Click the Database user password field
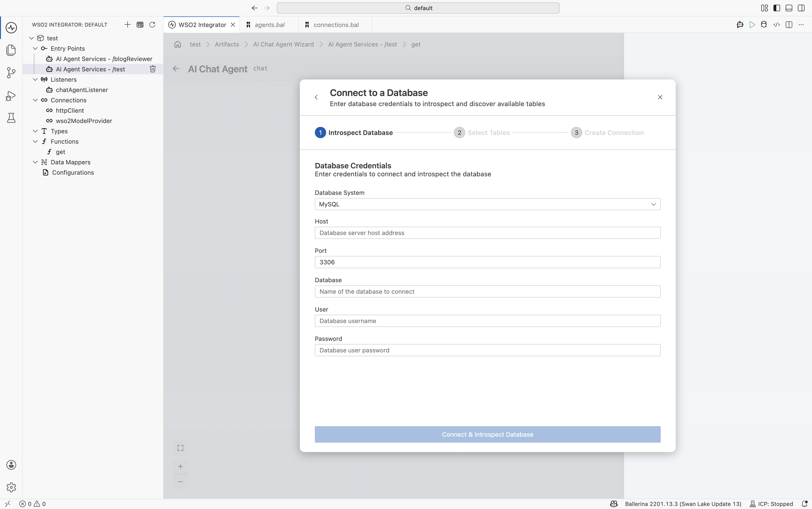The height and width of the screenshot is (509, 812). click(487, 350)
